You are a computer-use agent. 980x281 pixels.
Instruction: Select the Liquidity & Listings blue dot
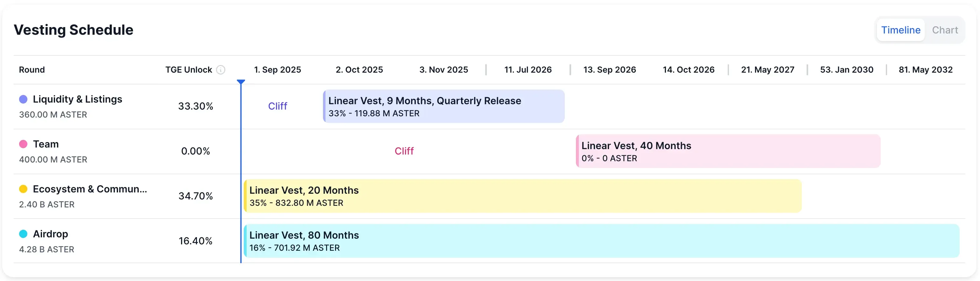[x=23, y=99]
